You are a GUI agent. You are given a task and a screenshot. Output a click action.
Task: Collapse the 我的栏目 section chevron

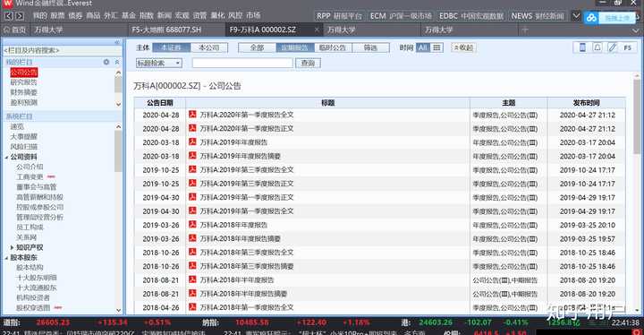(117, 62)
